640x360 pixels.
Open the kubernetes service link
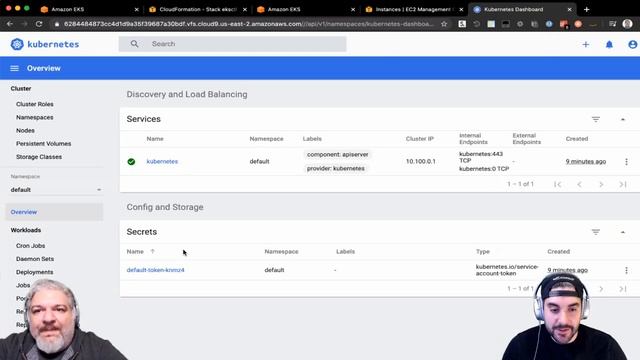[162, 162]
